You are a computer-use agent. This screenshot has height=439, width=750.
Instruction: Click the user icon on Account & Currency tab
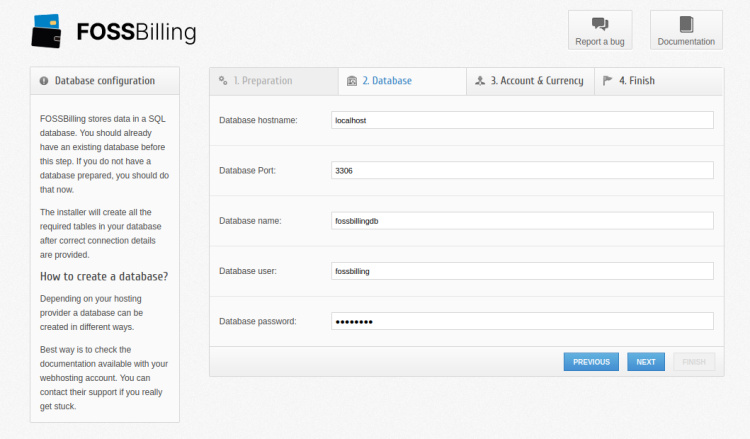pos(480,81)
